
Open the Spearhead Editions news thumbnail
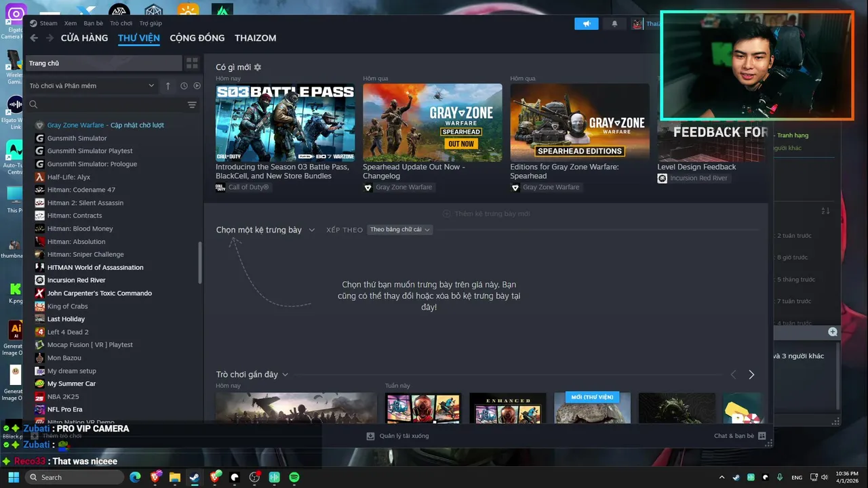coord(580,123)
